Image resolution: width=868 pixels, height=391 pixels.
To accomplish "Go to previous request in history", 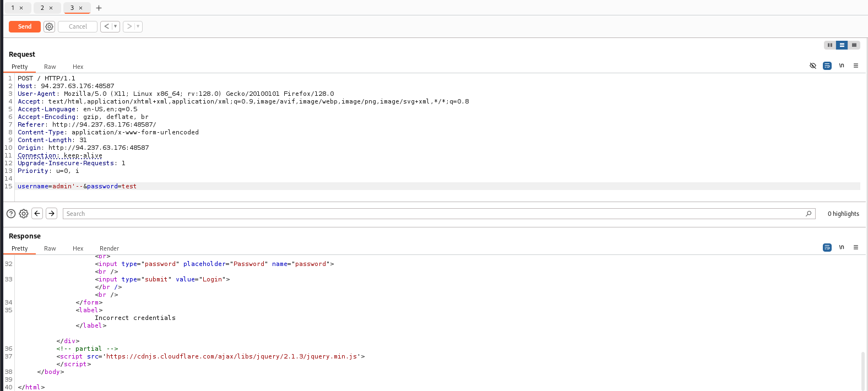I will tap(106, 26).
